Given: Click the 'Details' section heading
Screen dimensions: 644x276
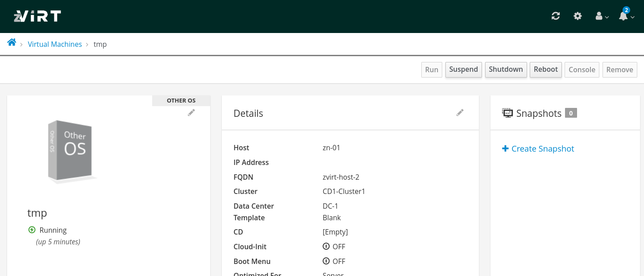Looking at the screenshot, I should point(248,113).
